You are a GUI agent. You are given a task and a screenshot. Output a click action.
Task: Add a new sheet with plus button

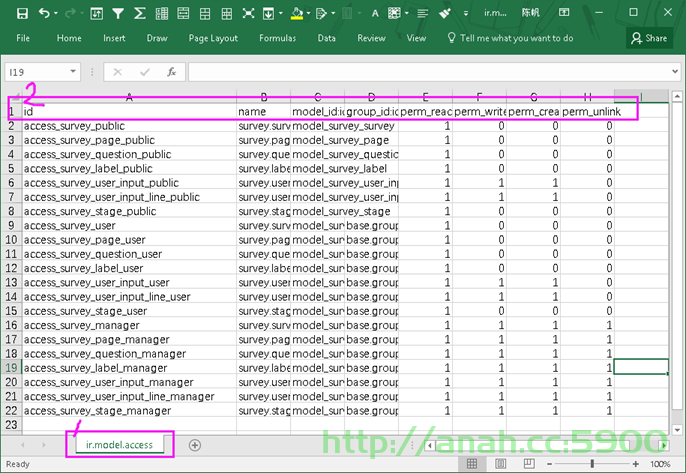coord(195,445)
